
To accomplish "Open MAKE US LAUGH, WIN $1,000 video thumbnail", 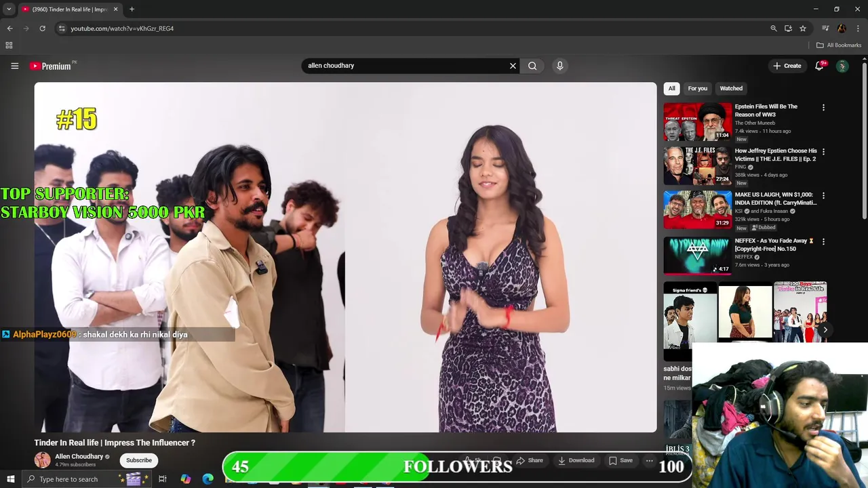I will 697,209.
